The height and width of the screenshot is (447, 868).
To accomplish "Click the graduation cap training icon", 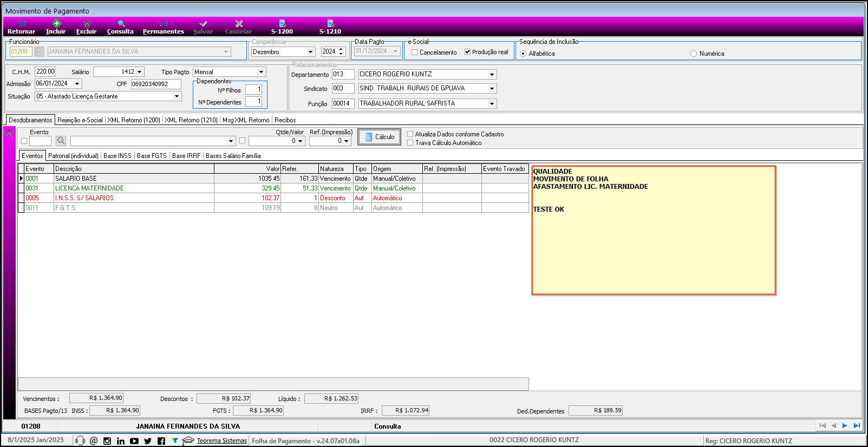I will tap(188, 441).
